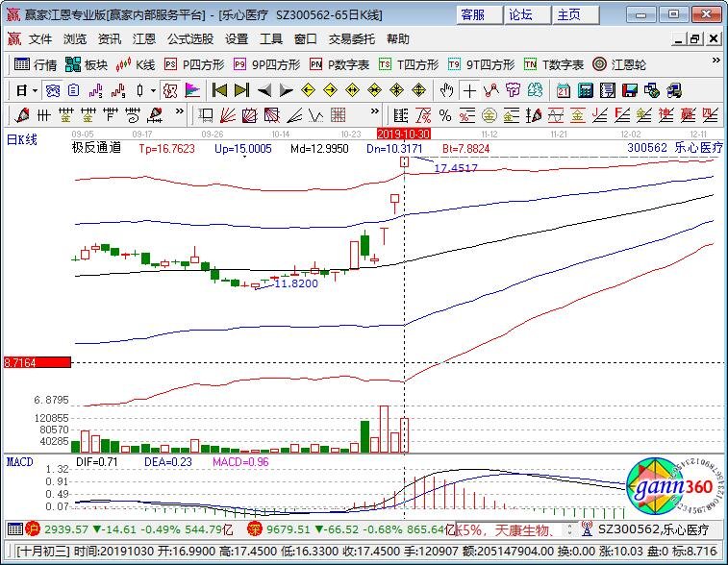Click the 主页 button in title bar

pyautogui.click(x=576, y=14)
